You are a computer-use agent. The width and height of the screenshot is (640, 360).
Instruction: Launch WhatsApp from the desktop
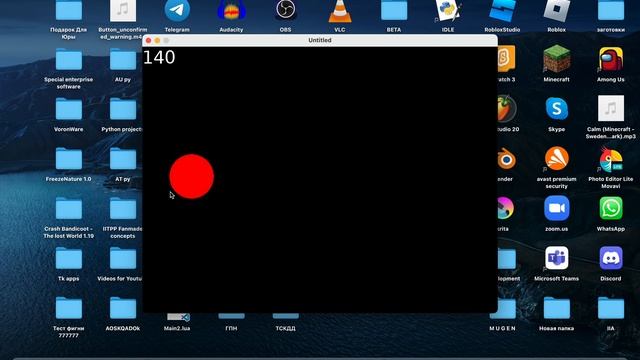coord(611,208)
